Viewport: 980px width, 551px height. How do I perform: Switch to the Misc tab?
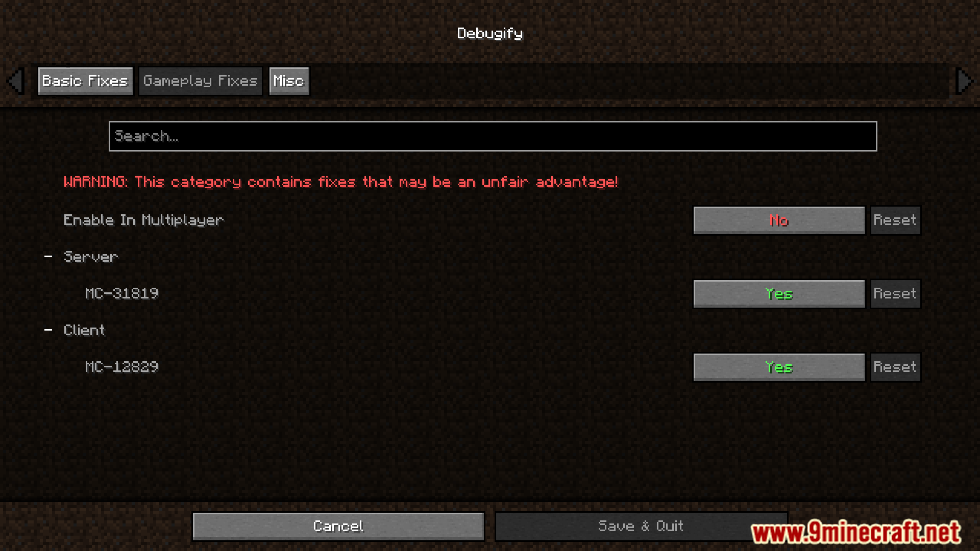pos(287,80)
